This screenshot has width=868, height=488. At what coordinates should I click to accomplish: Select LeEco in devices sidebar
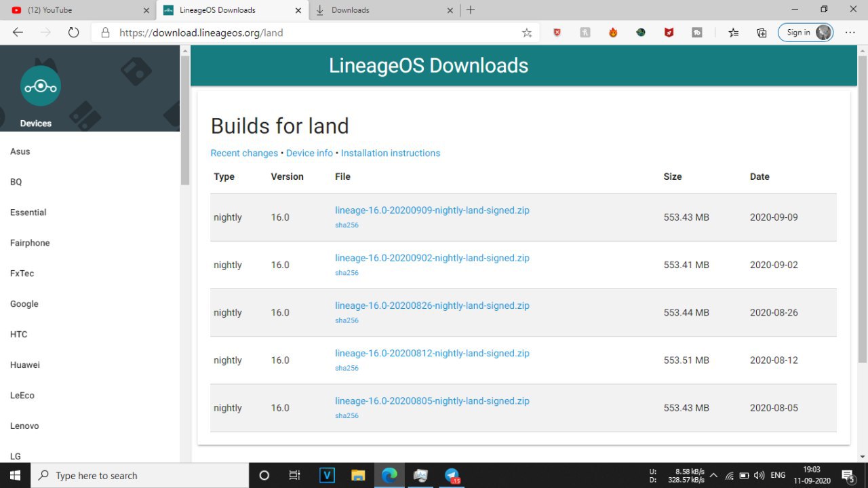coord(22,396)
